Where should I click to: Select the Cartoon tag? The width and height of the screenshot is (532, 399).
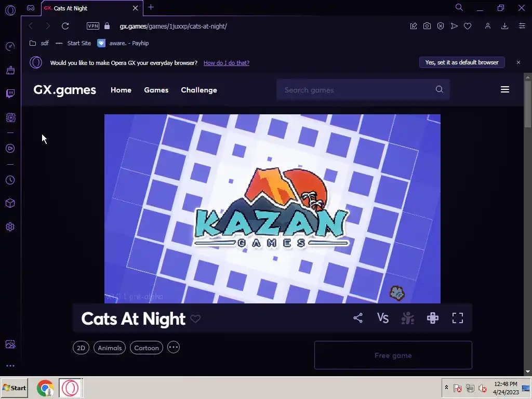point(146,348)
